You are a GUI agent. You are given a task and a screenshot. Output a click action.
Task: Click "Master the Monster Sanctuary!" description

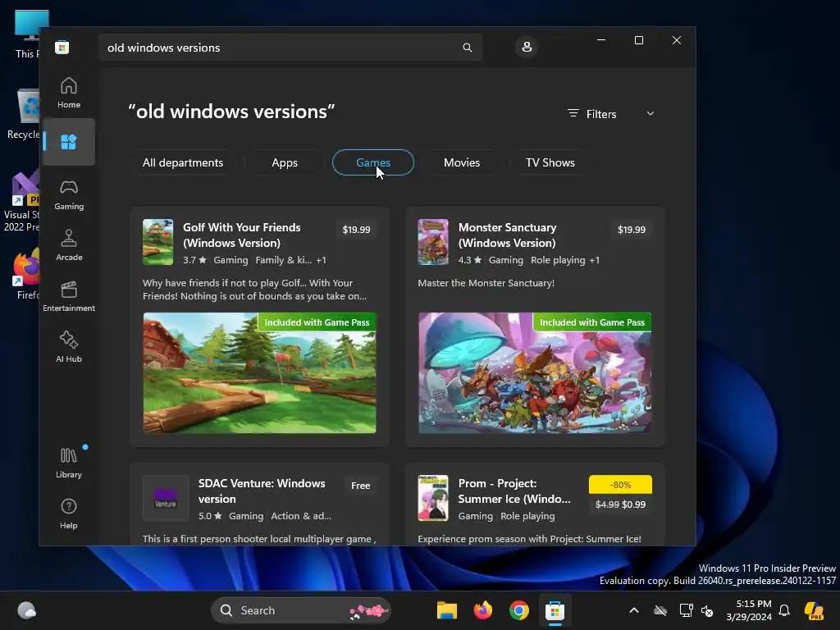point(486,283)
